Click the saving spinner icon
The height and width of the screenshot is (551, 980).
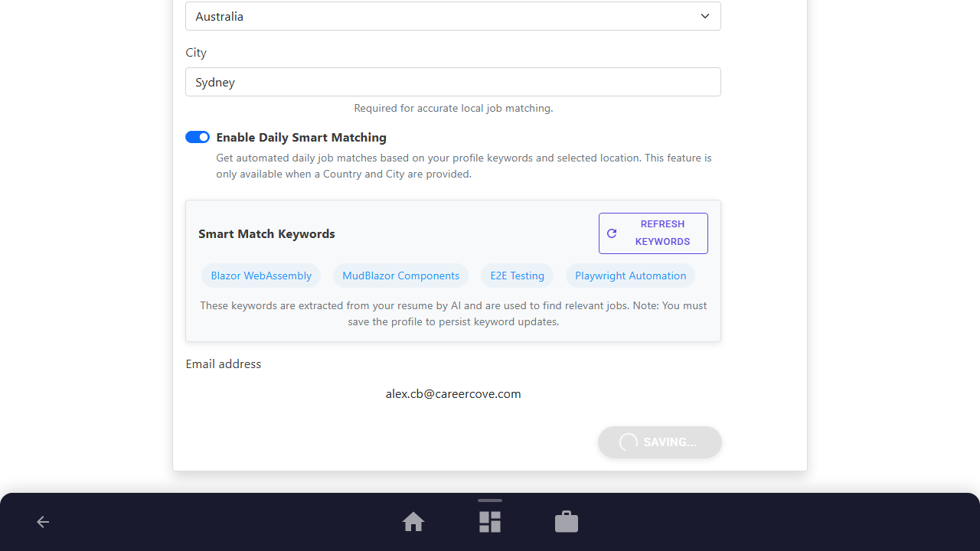[629, 442]
